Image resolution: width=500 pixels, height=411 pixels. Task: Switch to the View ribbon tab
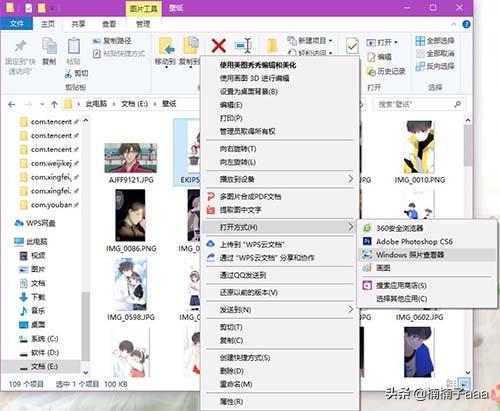(x=109, y=24)
